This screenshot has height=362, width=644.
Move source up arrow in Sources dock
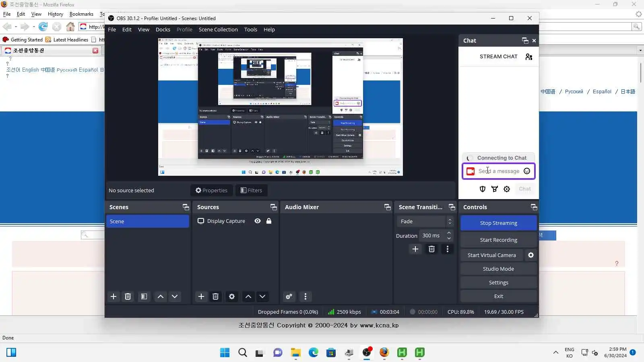tap(248, 296)
